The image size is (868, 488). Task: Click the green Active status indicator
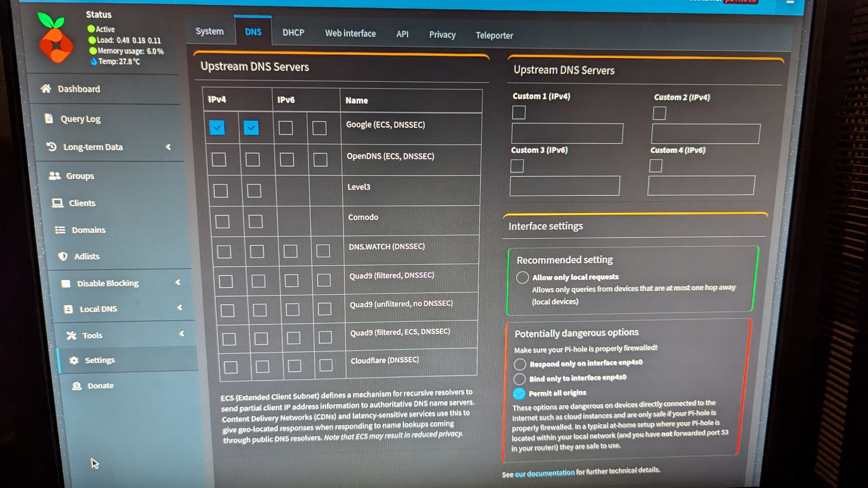[x=91, y=29]
